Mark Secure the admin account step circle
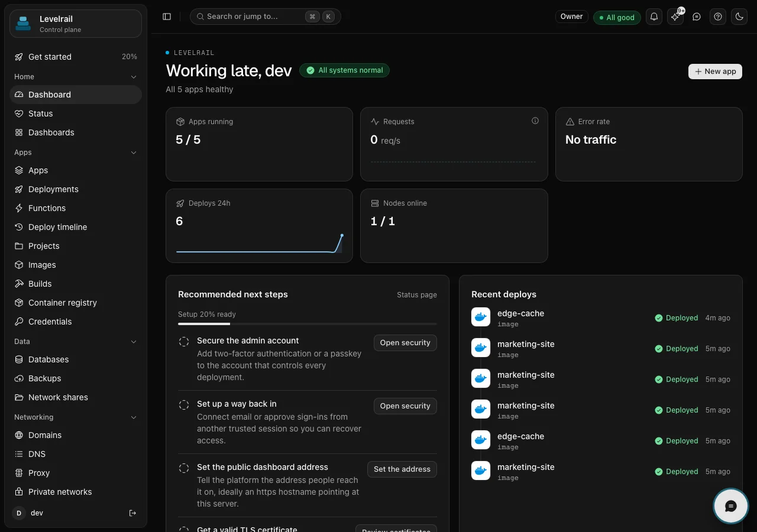The image size is (757, 532). [x=184, y=341]
